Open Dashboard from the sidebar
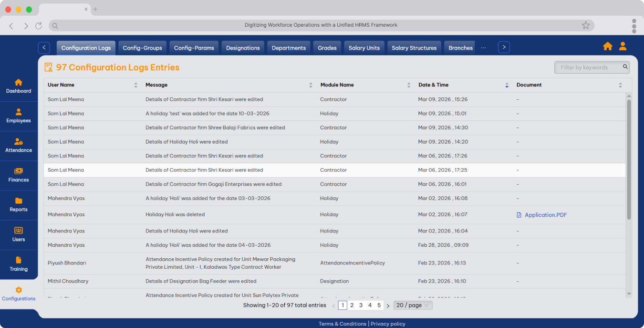The width and height of the screenshot is (644, 328). (x=19, y=86)
